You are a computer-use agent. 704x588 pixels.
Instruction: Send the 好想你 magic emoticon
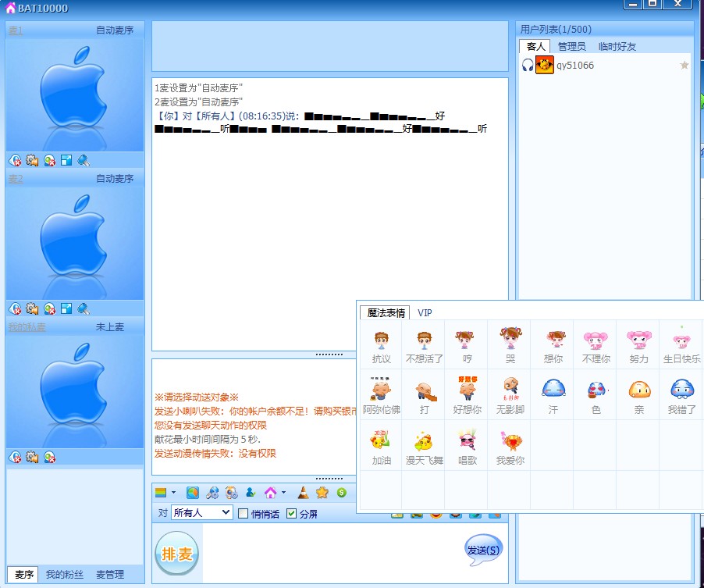pyautogui.click(x=467, y=395)
